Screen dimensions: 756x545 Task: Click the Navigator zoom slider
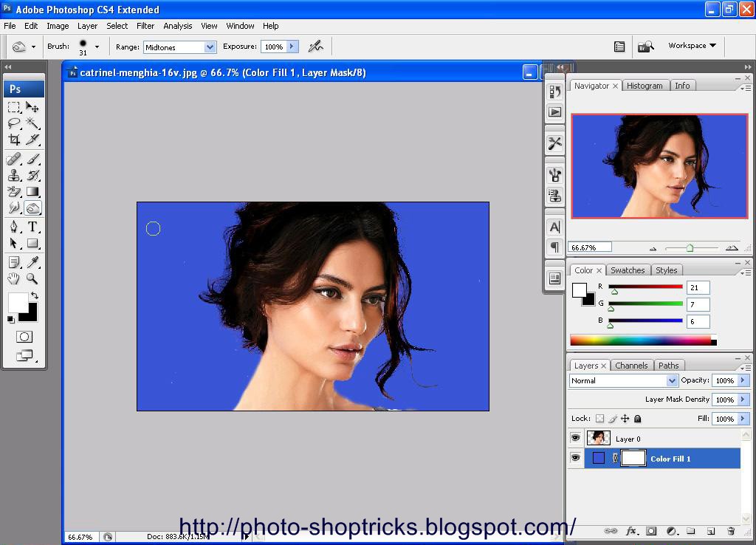point(691,248)
